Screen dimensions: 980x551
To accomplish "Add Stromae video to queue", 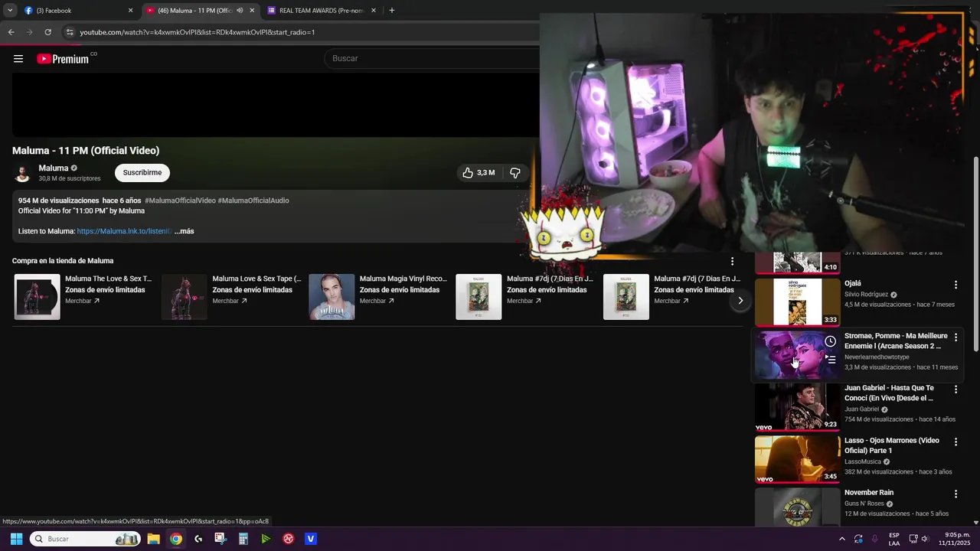I will [830, 359].
